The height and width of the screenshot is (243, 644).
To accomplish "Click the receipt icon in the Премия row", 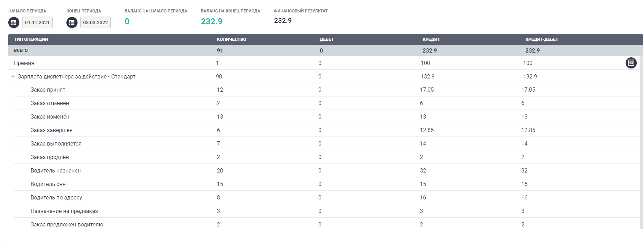I will pyautogui.click(x=631, y=63).
